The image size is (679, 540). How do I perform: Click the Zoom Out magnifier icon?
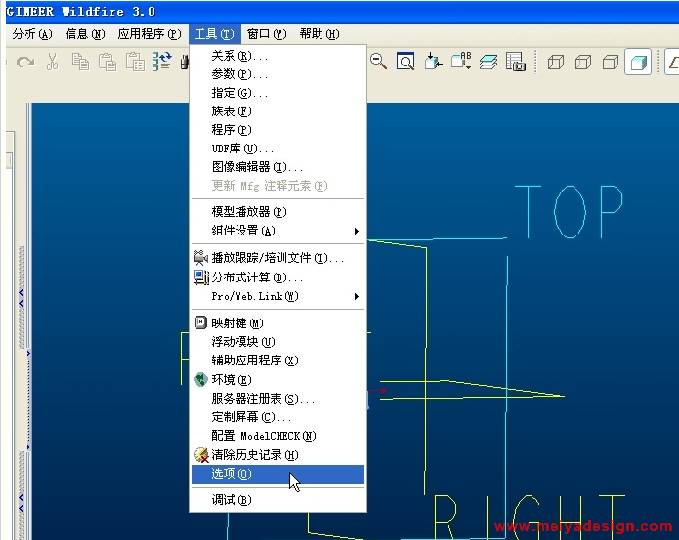pyautogui.click(x=378, y=61)
